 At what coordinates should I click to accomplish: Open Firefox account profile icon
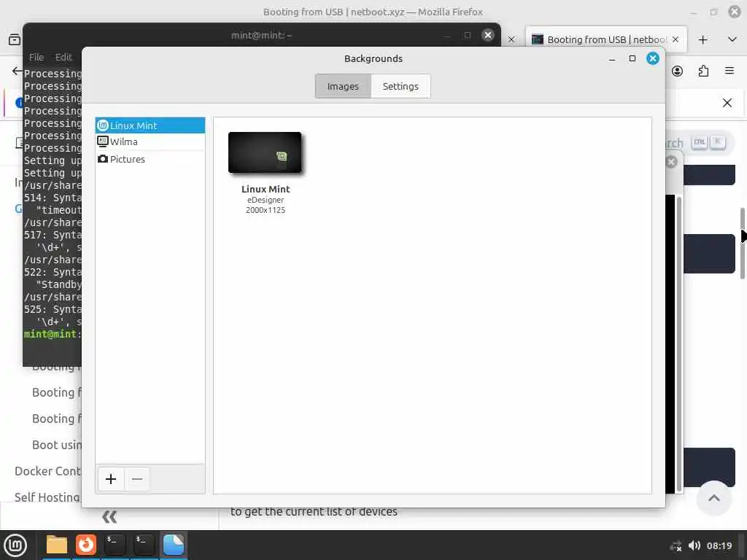click(x=677, y=71)
